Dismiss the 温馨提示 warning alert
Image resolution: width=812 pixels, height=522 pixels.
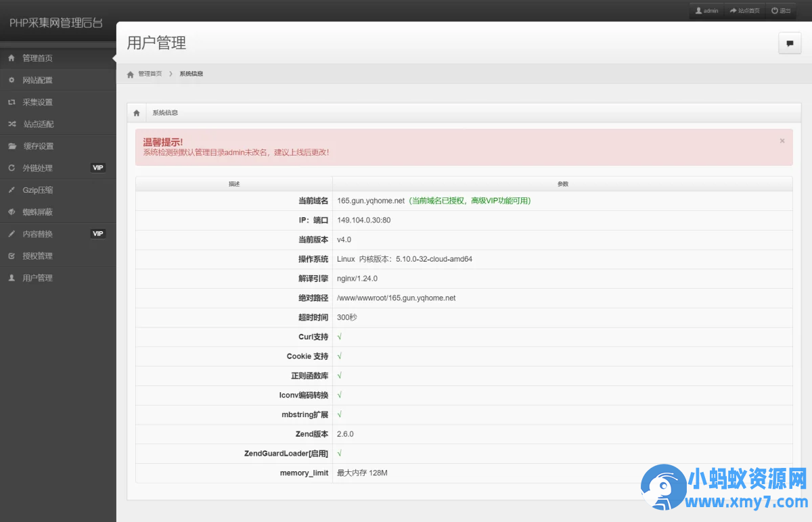pos(782,141)
